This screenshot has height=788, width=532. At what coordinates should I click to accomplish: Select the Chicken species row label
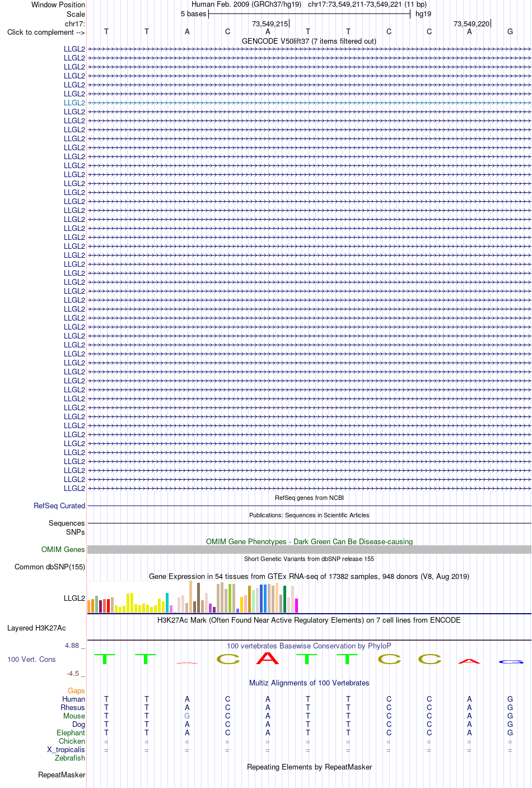click(72, 741)
